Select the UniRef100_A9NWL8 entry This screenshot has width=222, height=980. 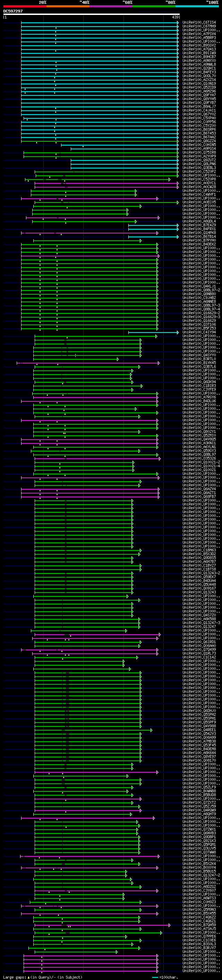coord(199,64)
